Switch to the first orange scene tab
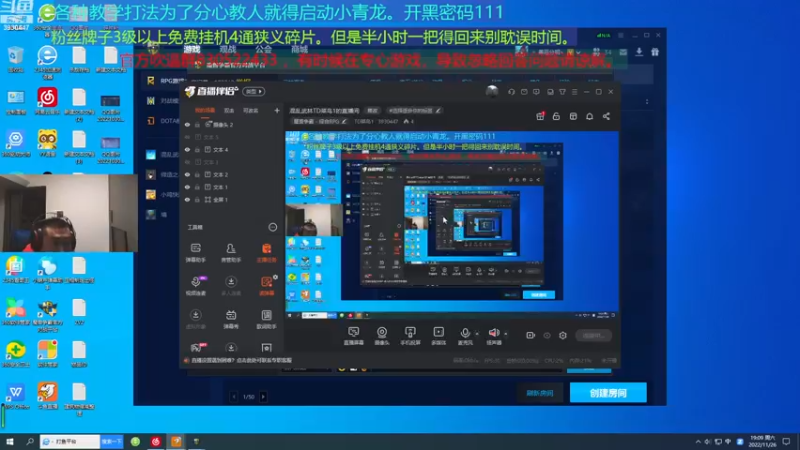800x450 pixels. point(205,110)
